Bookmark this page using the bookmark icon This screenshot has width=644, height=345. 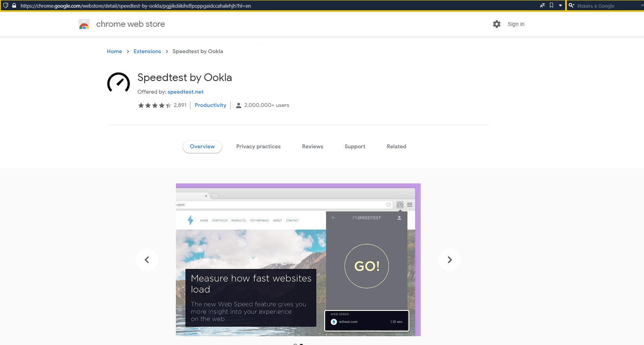click(x=551, y=5)
